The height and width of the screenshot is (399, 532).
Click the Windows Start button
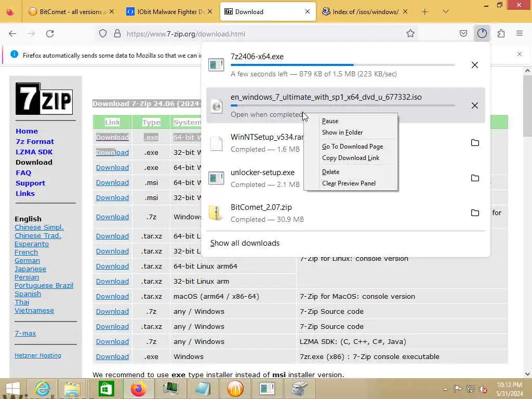[x=13, y=389]
